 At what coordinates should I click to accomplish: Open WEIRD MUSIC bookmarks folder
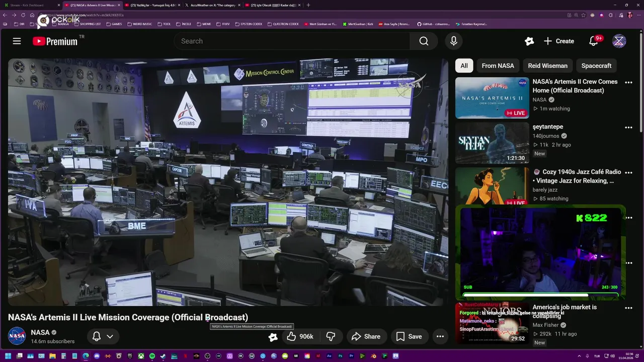[140, 24]
